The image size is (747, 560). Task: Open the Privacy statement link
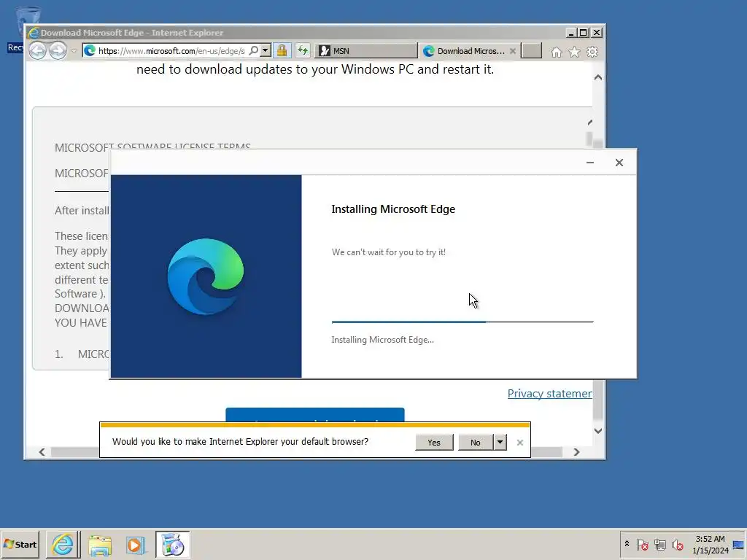point(550,393)
